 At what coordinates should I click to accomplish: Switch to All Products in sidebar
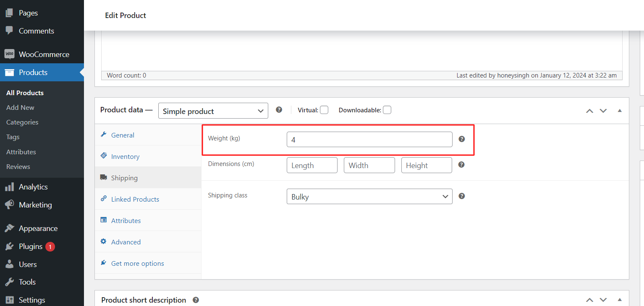[x=25, y=92]
